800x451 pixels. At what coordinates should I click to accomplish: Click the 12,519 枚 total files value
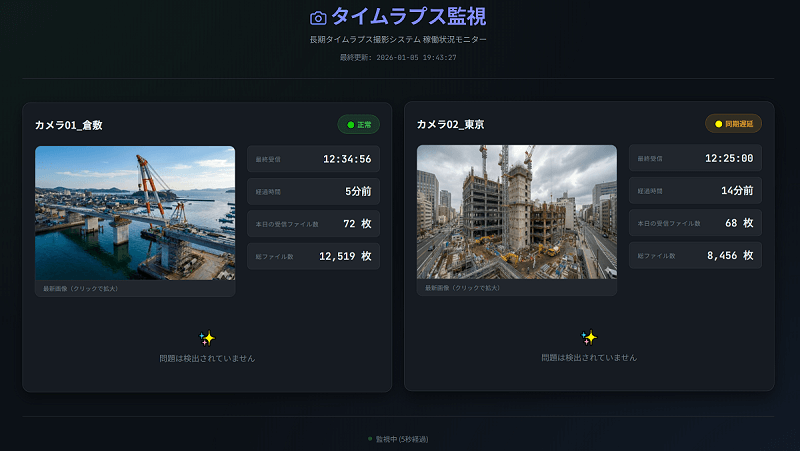tap(345, 256)
